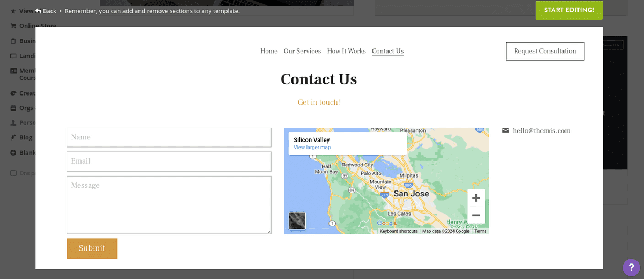Click the Blog pen icon in sidebar
The image size is (644, 279).
click(x=13, y=137)
